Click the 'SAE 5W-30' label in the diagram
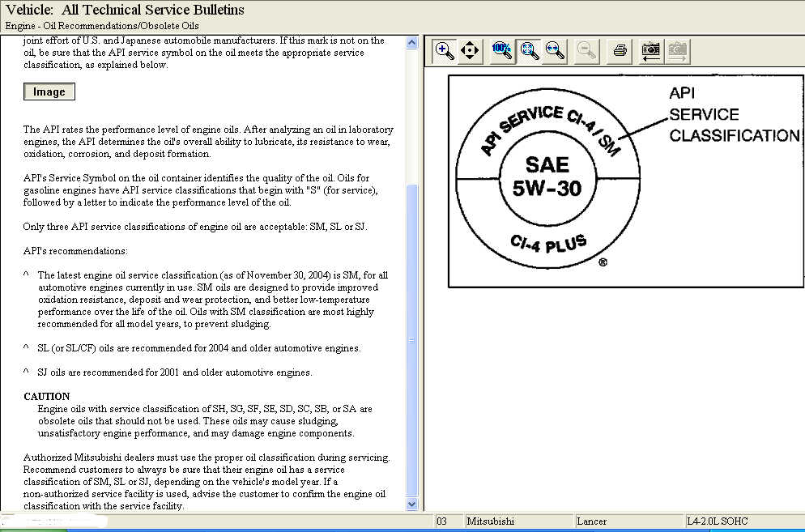This screenshot has height=532, width=805. click(547, 177)
